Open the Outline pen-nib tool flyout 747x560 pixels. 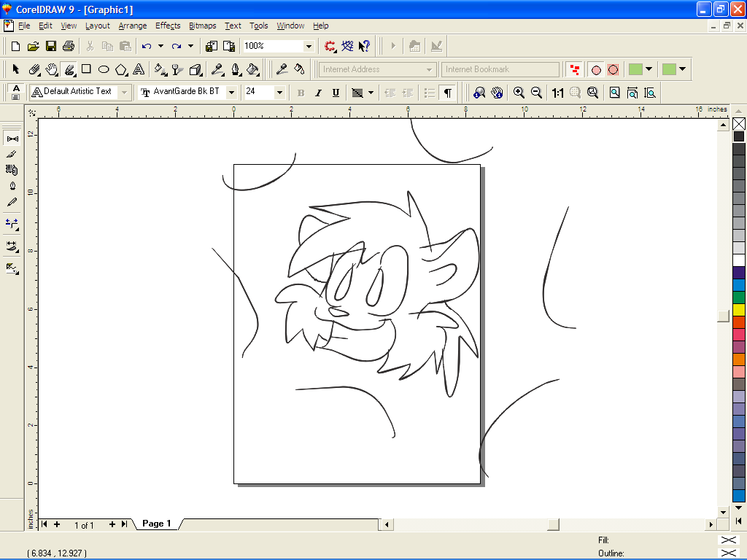click(x=236, y=69)
